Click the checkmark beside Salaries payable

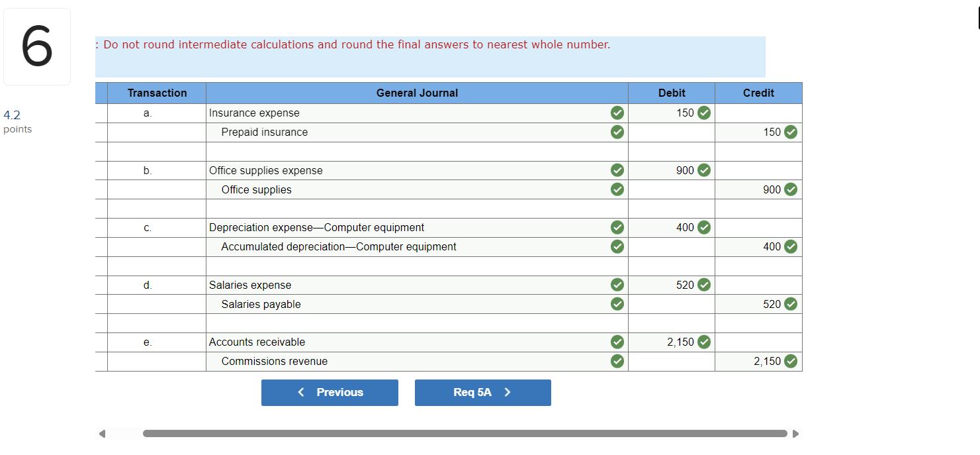[x=617, y=304]
